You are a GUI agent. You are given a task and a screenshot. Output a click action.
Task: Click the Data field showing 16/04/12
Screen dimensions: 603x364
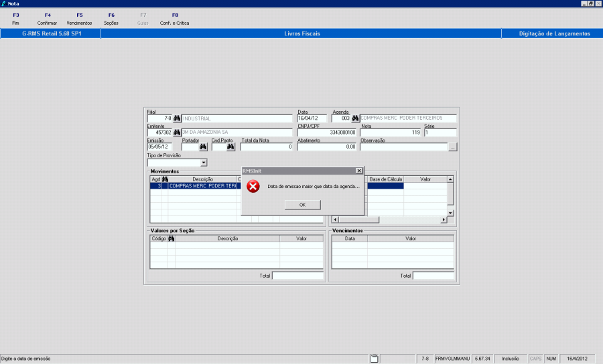[312, 118]
